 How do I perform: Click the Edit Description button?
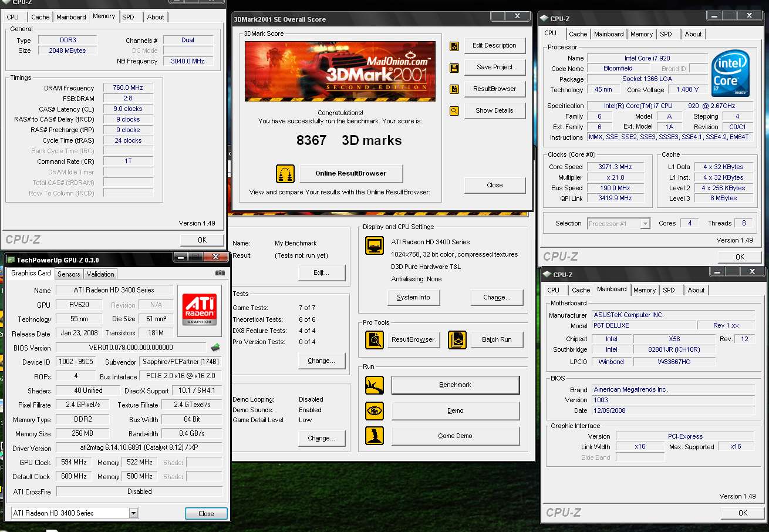(494, 46)
